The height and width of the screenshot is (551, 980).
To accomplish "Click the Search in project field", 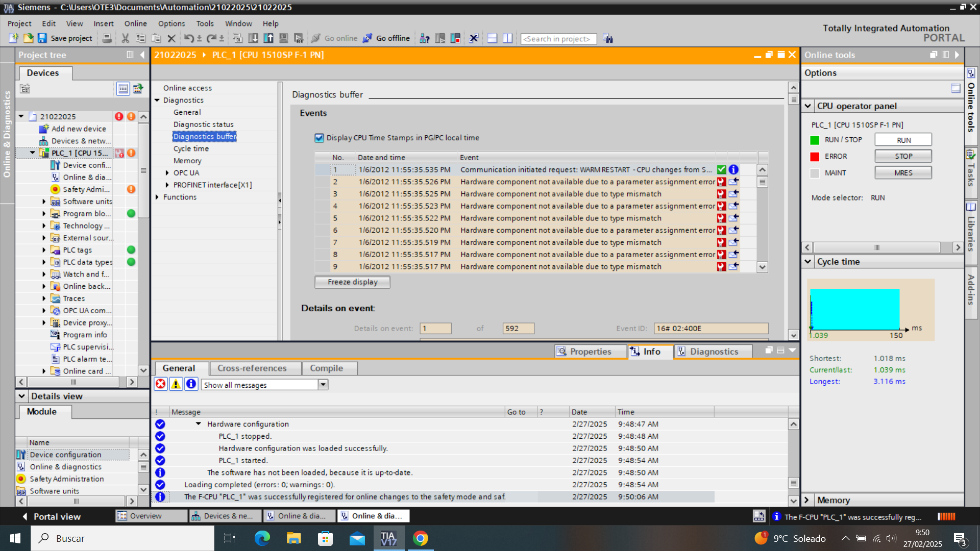I will point(558,39).
